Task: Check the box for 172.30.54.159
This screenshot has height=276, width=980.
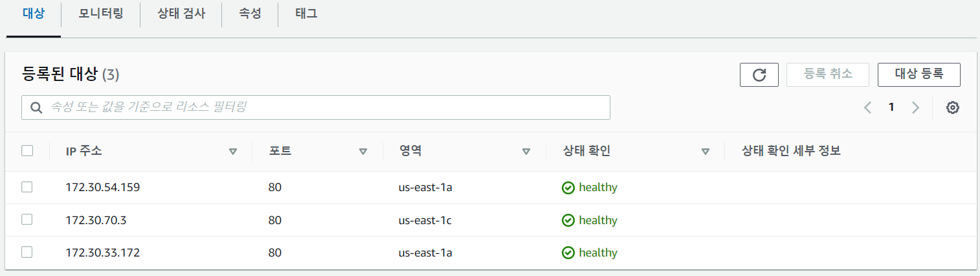Action: click(x=27, y=187)
